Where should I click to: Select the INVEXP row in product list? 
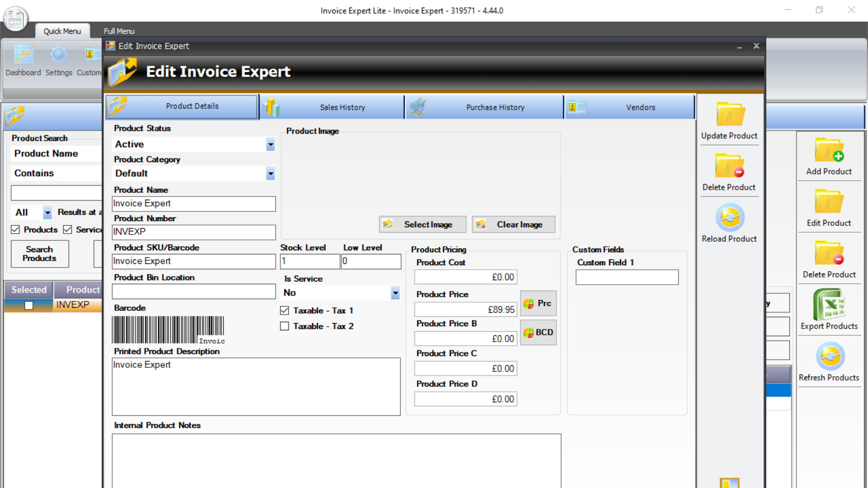[x=53, y=305]
